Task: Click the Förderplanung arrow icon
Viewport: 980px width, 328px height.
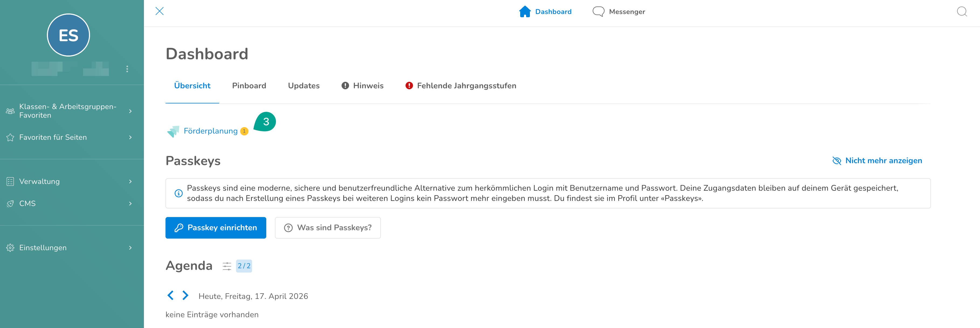Action: (173, 131)
